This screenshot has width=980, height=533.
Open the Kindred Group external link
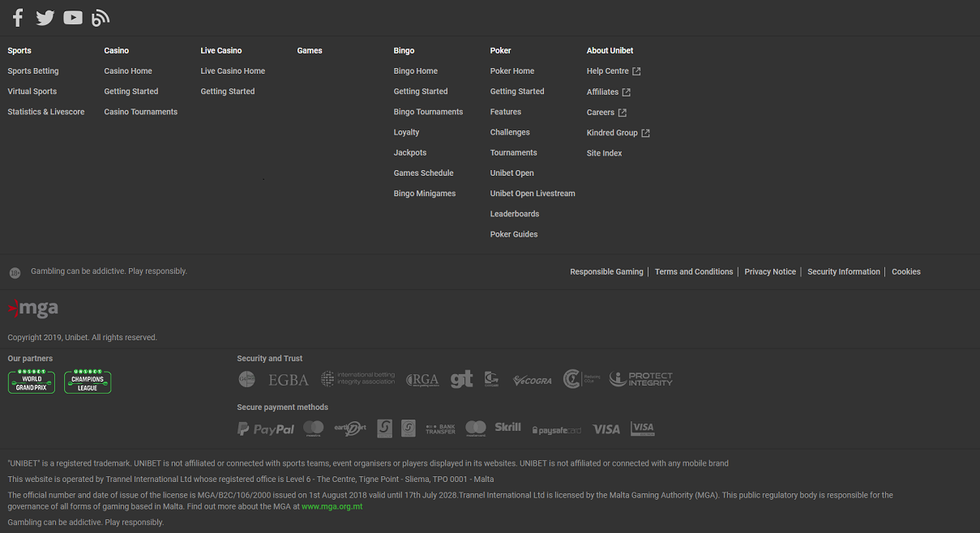tap(618, 133)
